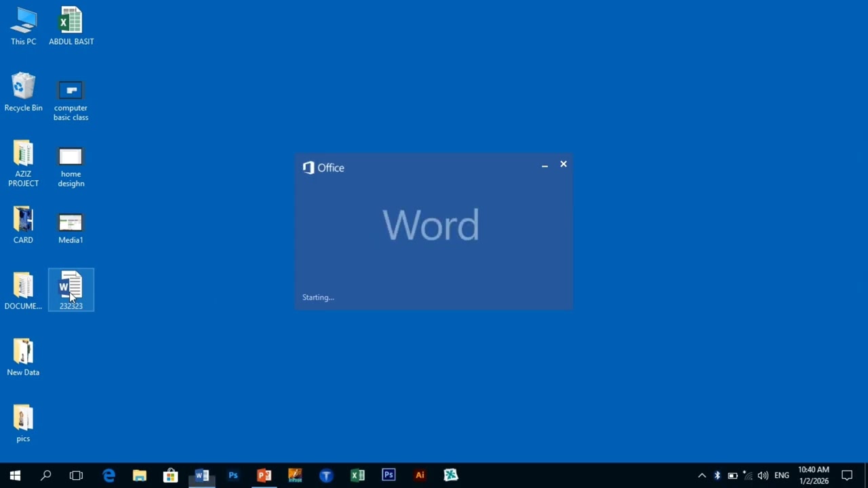The height and width of the screenshot is (488, 868).
Task: Select the home desighn file icon
Action: click(x=71, y=167)
